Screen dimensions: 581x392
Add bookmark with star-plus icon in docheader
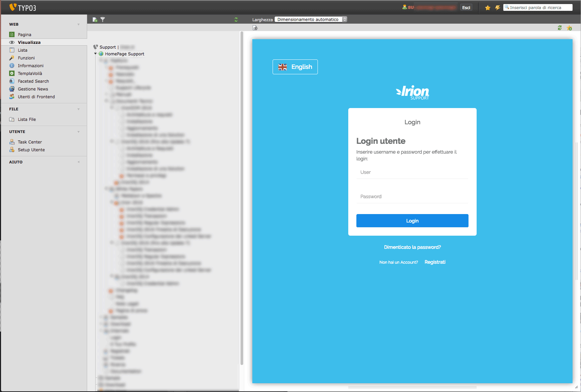pyautogui.click(x=570, y=28)
